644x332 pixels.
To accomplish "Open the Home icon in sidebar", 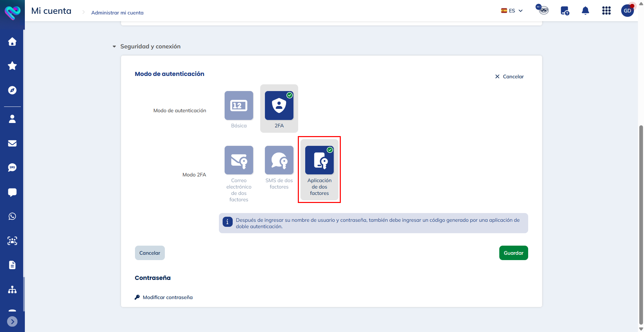I will point(12,42).
